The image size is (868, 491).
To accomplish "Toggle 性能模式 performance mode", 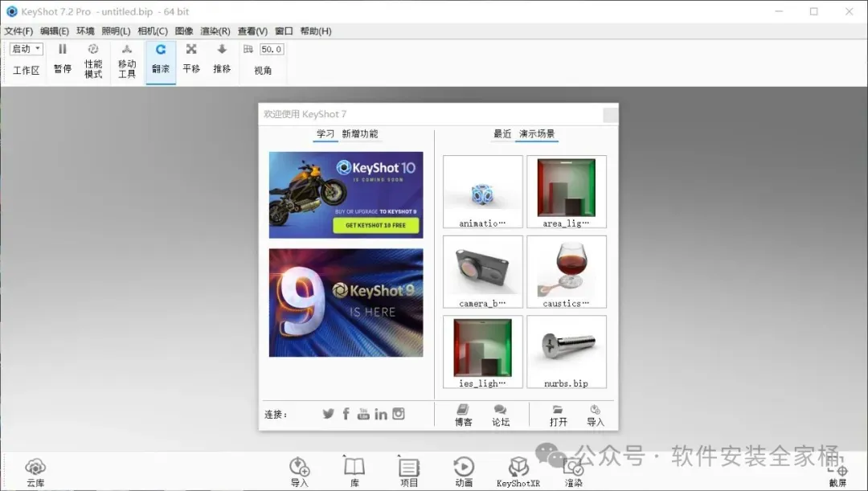I will (x=93, y=61).
